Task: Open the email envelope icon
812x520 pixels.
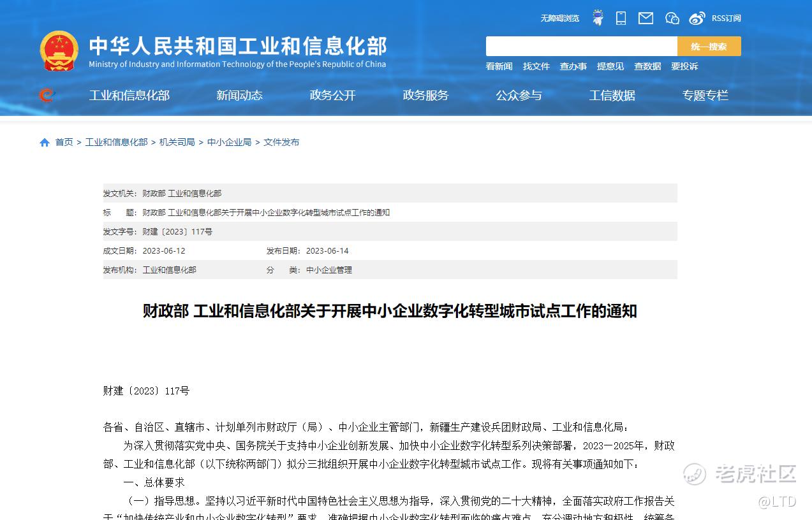Action: coord(646,18)
